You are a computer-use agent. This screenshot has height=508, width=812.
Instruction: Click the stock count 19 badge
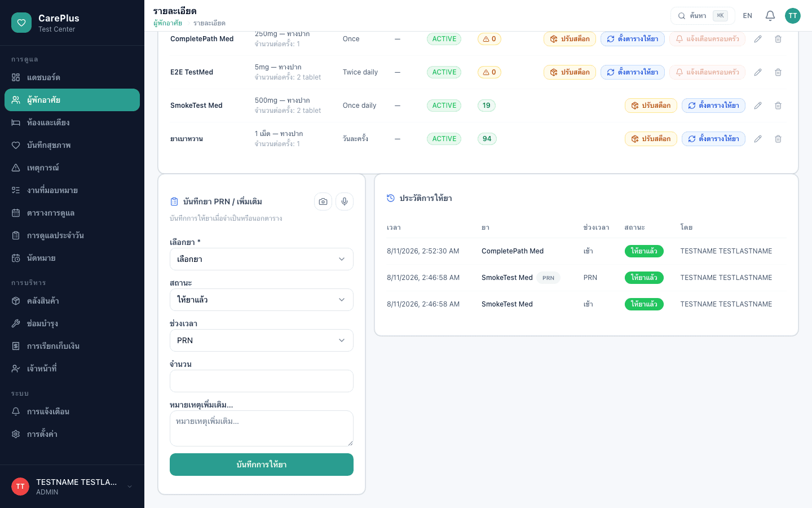coord(487,106)
